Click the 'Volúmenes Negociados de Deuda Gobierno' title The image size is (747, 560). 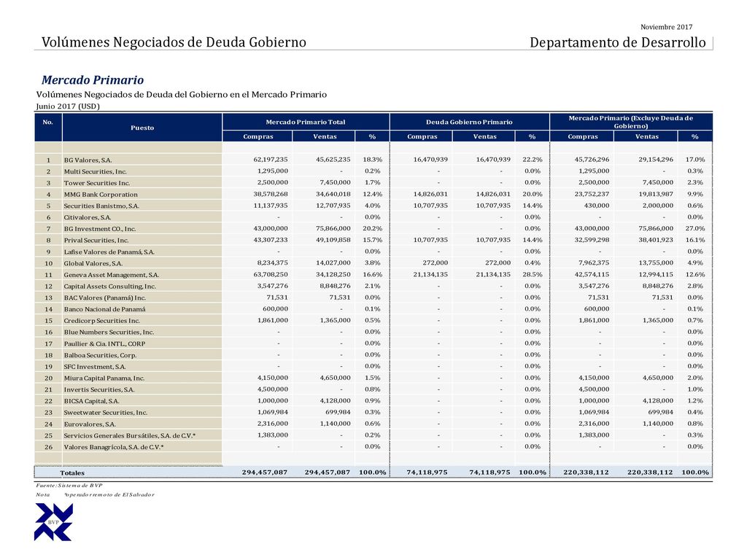(x=174, y=42)
